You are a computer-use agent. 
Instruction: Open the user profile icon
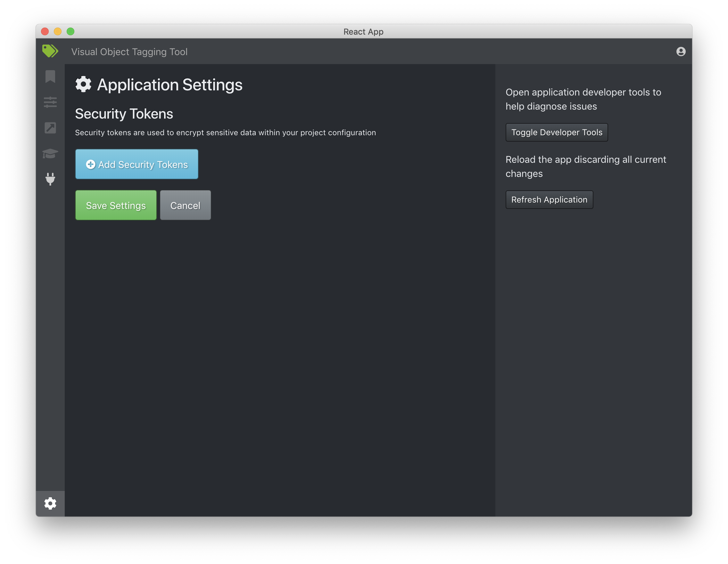click(680, 52)
